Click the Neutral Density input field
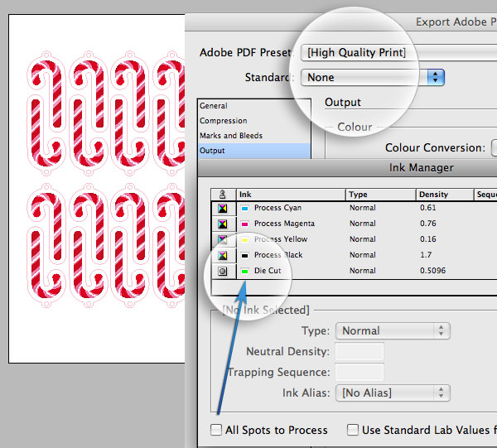 pyautogui.click(x=359, y=351)
